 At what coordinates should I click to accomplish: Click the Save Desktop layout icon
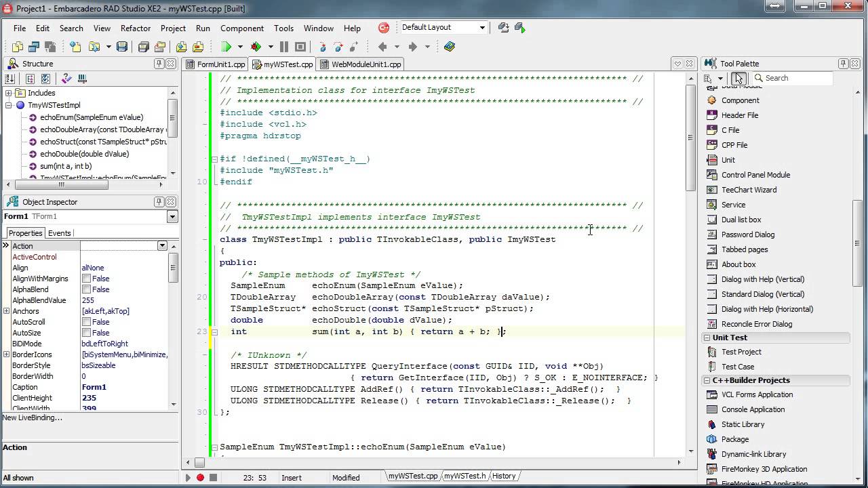tap(503, 28)
